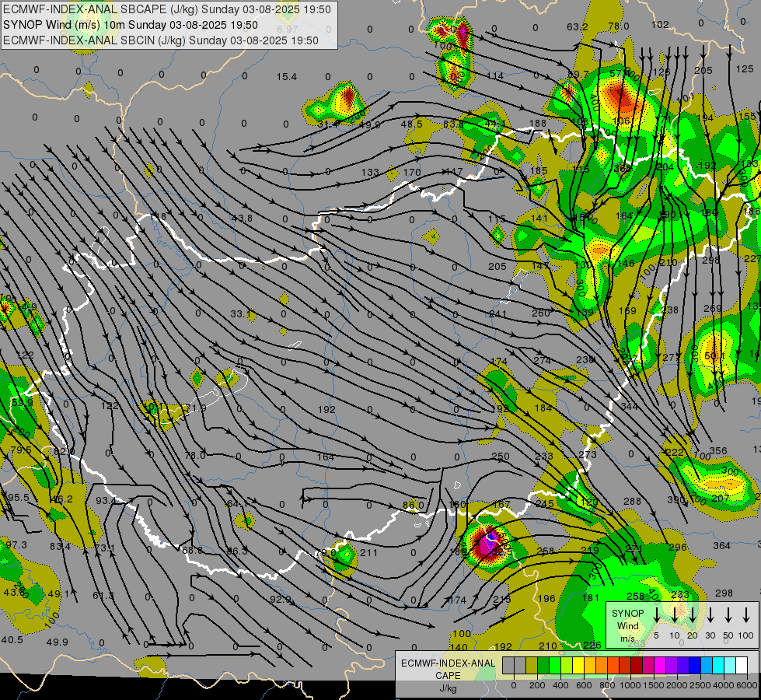Click the 274 CAPE value on the map
The width and height of the screenshot is (761, 700).
pos(542,360)
